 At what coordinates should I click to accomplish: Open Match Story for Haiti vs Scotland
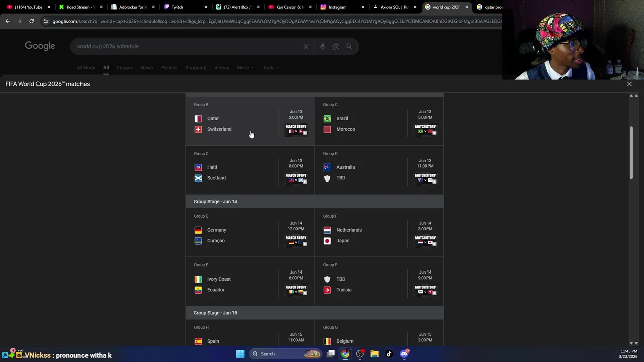(x=296, y=178)
